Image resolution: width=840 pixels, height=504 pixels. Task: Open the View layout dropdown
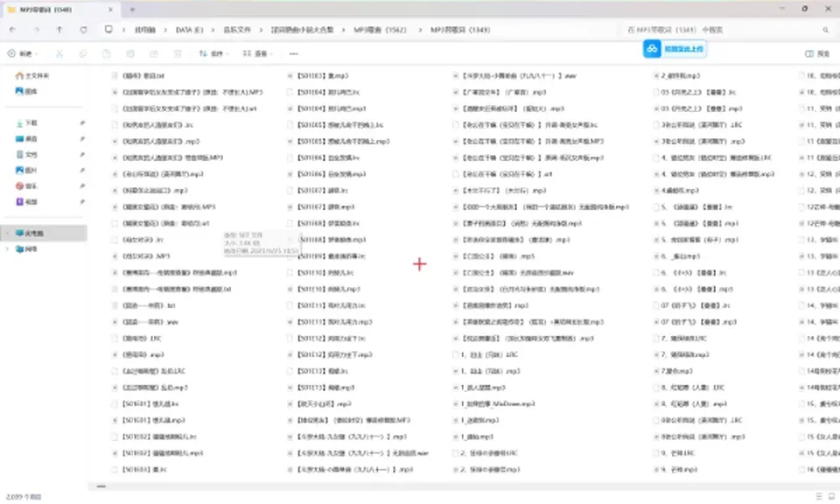coord(257,53)
